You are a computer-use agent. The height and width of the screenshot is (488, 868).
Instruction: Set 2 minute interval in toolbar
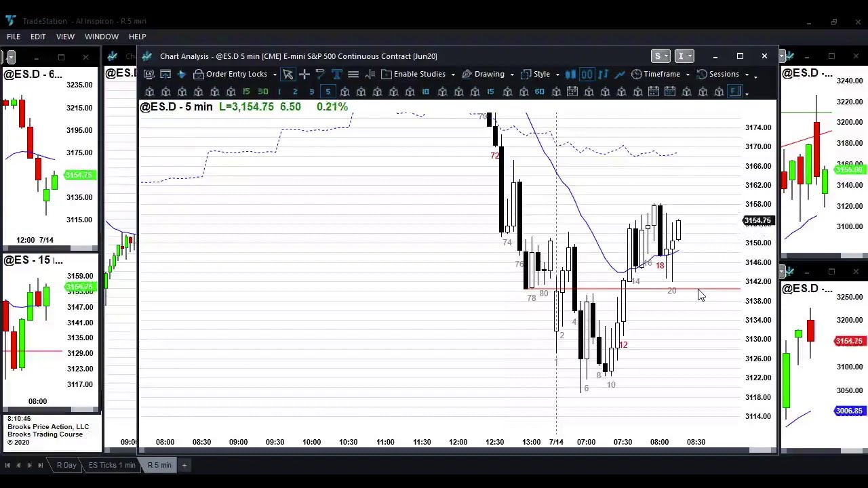click(295, 91)
